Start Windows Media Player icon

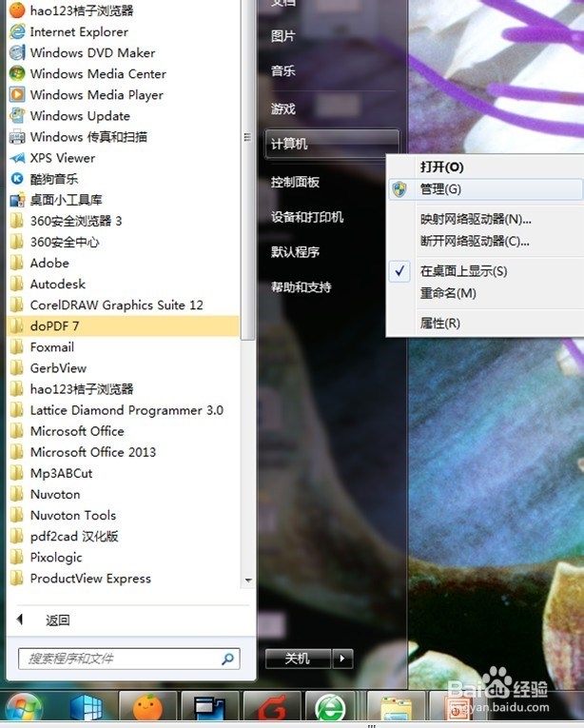pos(17,95)
